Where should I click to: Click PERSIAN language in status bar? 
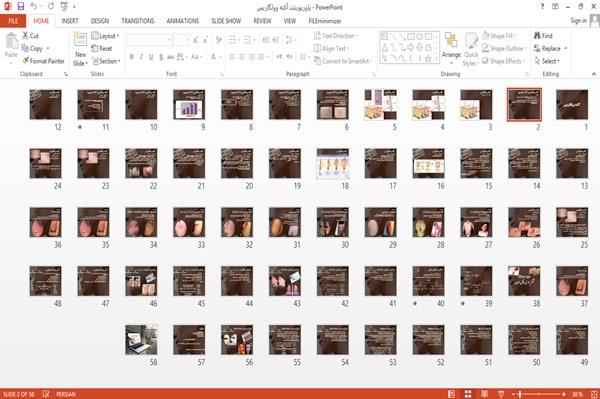(66, 394)
